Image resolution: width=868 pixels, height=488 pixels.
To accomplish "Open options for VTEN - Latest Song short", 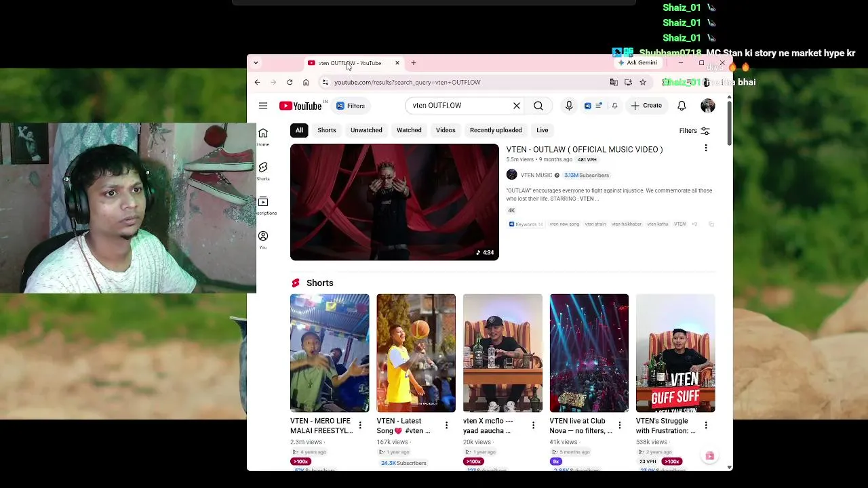I will pos(446,426).
